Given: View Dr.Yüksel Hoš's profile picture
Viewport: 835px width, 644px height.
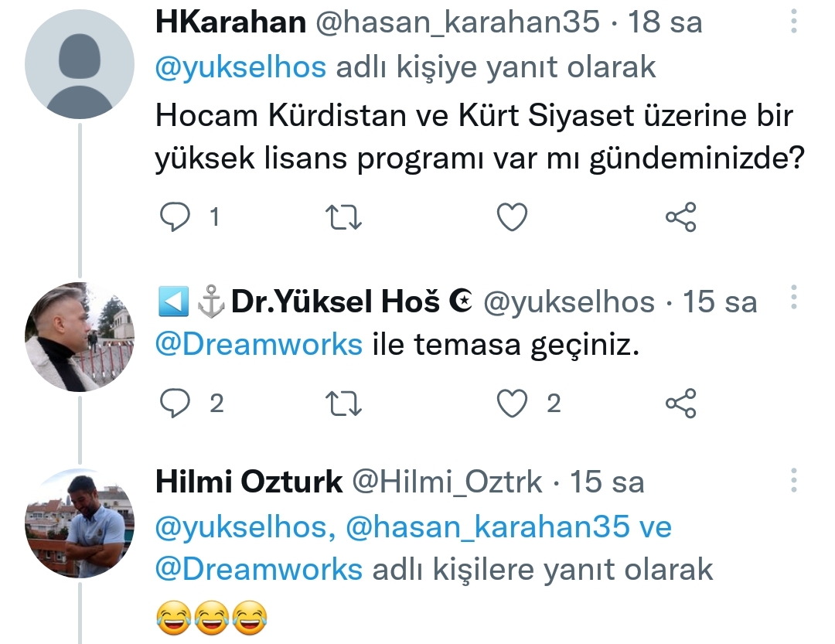Looking at the screenshot, I should coord(80,337).
